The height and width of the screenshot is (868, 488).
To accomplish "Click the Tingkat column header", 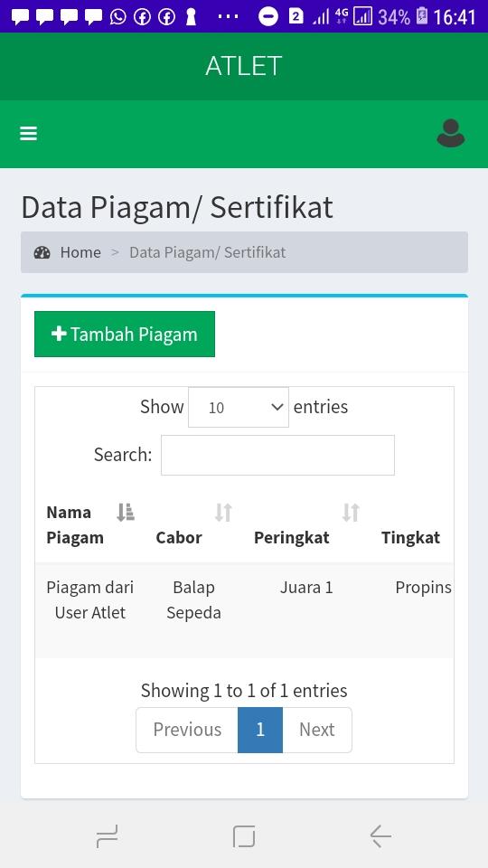I will (x=410, y=537).
